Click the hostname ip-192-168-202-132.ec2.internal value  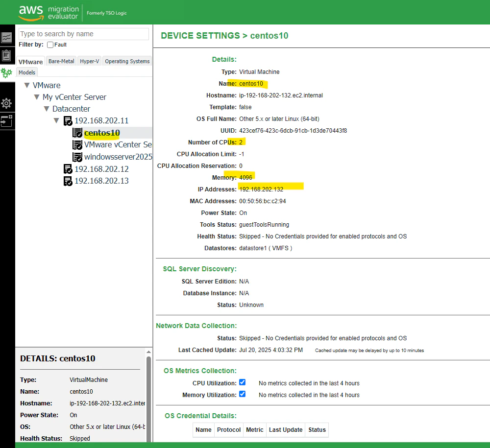pos(281,95)
